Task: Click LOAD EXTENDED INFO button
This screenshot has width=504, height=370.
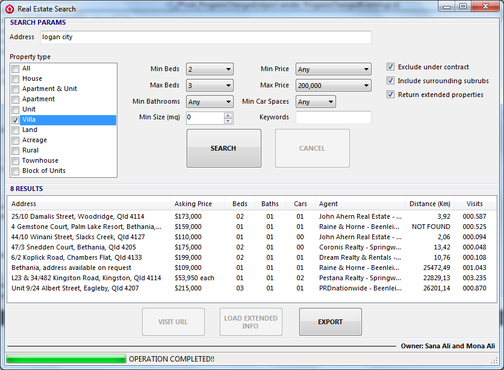Action: [251, 322]
